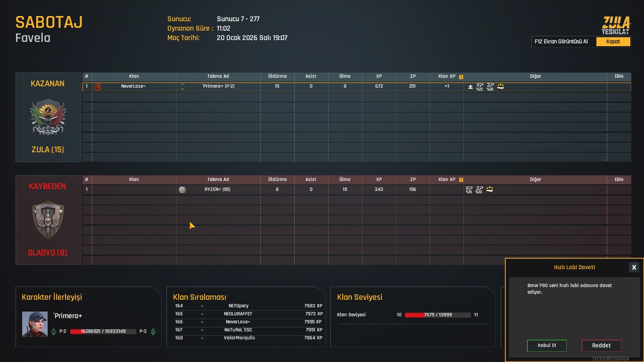Click the Favela map name

[33, 38]
